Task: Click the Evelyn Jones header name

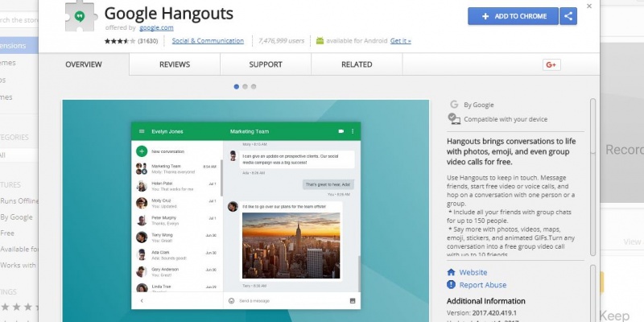Action: 167,131
